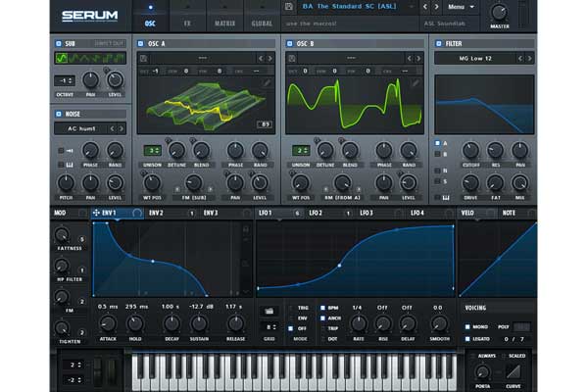Open OSC A wavetable save icon

coord(144,58)
